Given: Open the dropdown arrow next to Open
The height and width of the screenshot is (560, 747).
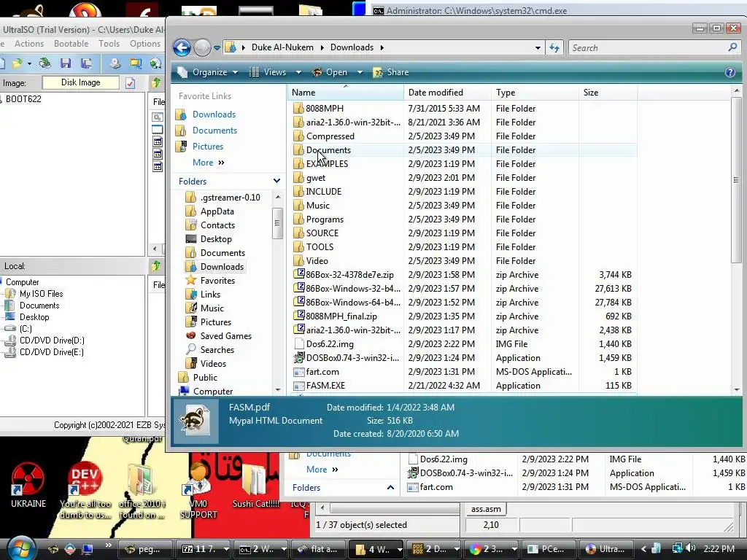Looking at the screenshot, I should [x=360, y=72].
